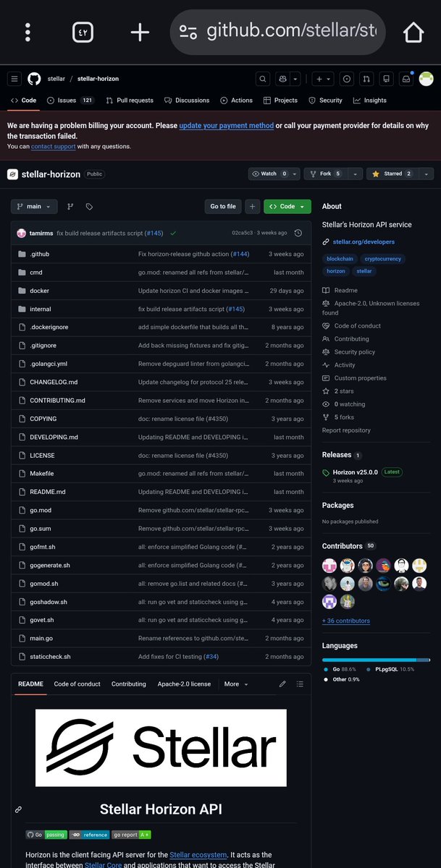Open the CHANGELOG.md file

[54, 382]
